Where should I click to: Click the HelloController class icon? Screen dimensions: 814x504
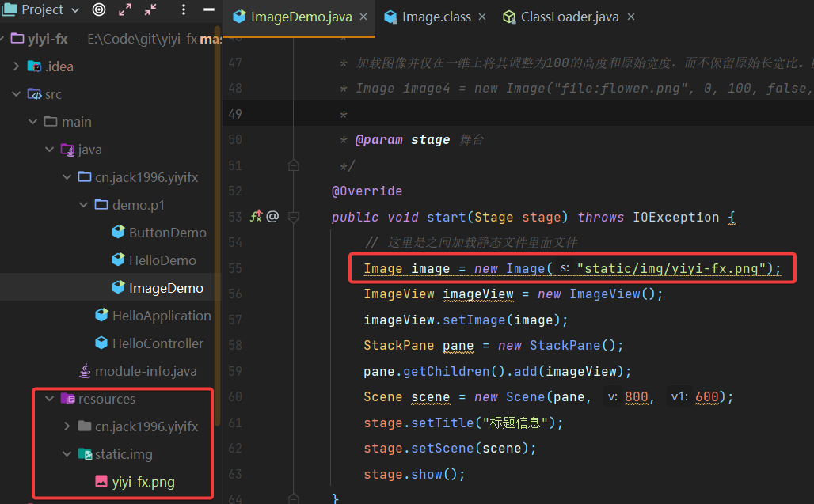(x=101, y=343)
